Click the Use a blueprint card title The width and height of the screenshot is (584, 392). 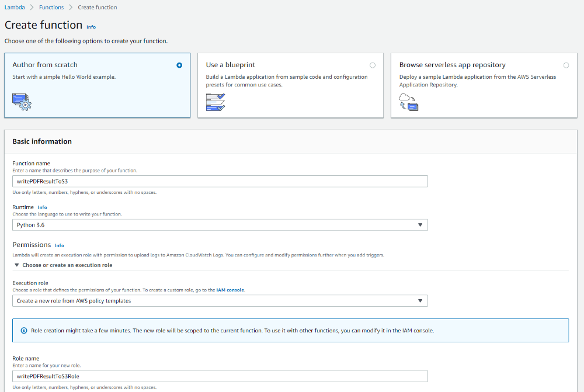(x=230, y=65)
